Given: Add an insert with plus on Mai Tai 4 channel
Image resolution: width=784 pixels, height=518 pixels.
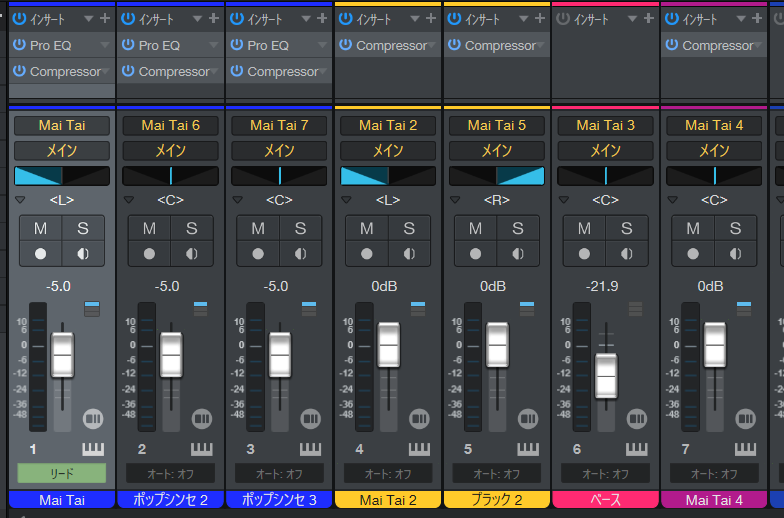Looking at the screenshot, I should 757,18.
